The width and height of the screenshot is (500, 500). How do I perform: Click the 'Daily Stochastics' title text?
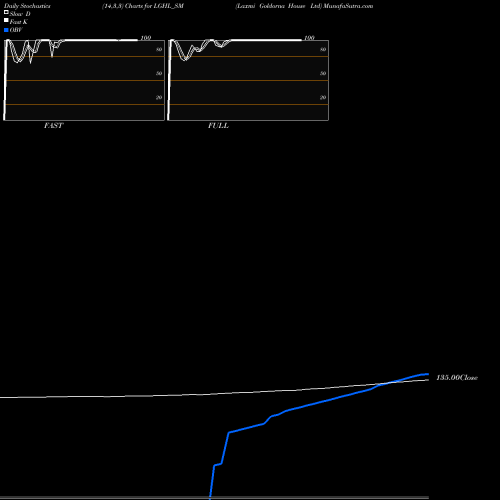27,6
